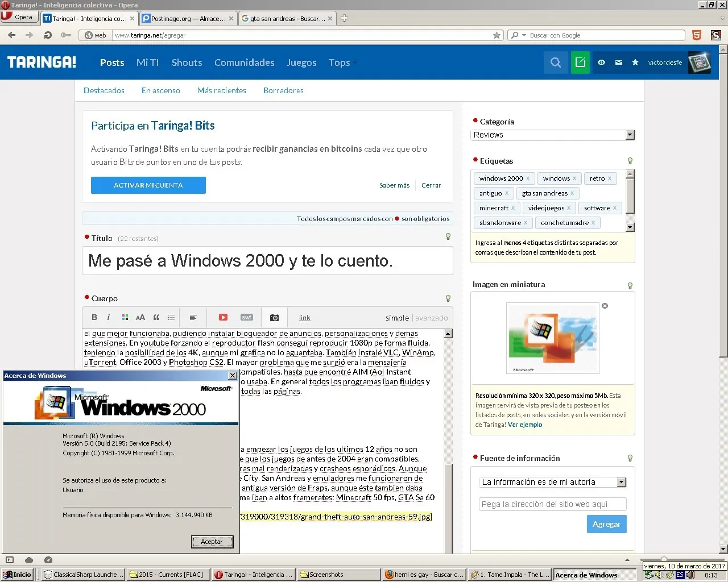
Task: Apply italic formatting in the Cuerpo editor
Action: pyautogui.click(x=109, y=318)
